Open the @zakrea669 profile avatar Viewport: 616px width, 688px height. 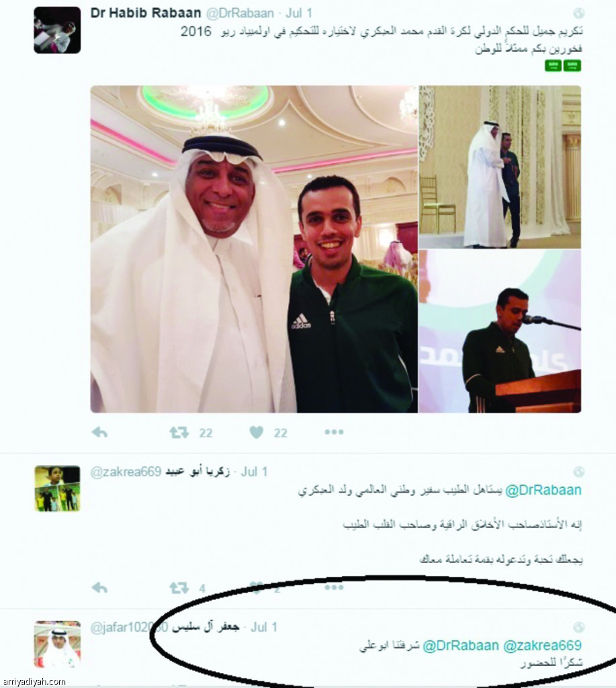(x=57, y=488)
